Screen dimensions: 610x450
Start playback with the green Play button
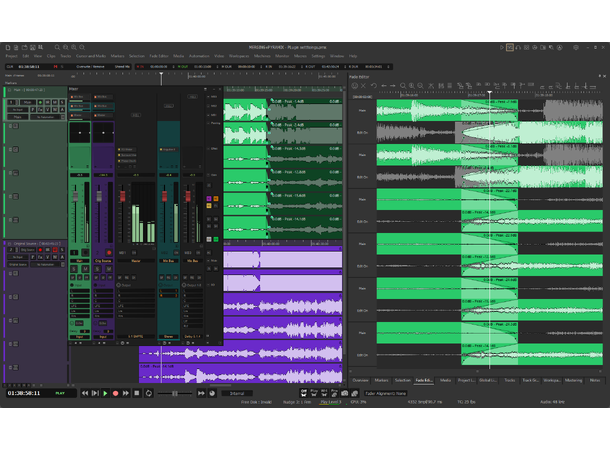tap(105, 393)
